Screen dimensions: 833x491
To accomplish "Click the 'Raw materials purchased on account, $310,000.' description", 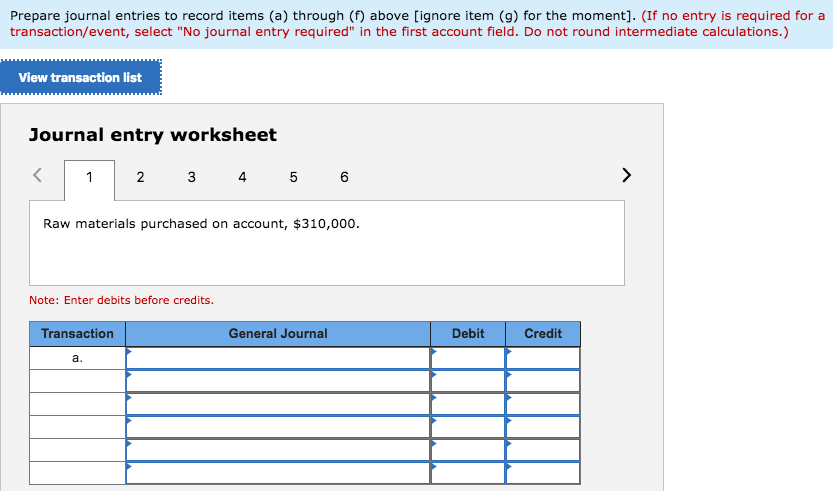I will click(x=201, y=224).
